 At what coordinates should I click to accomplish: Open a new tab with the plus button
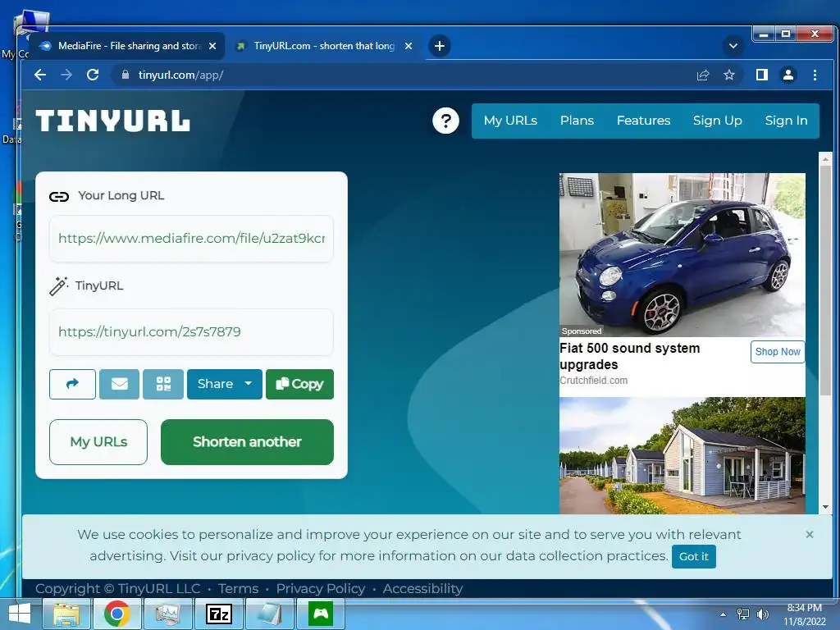point(440,46)
